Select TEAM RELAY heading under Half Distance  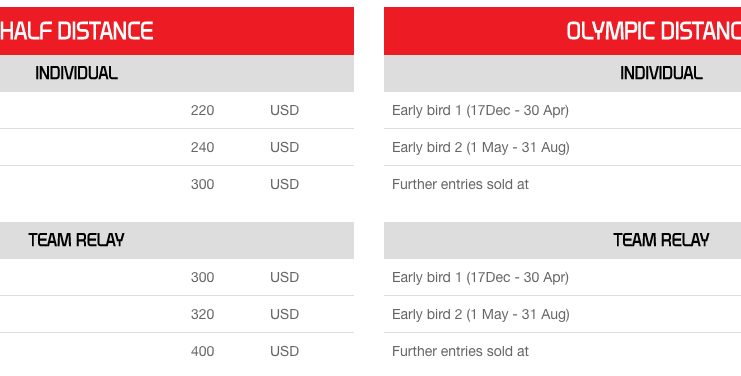(x=77, y=240)
